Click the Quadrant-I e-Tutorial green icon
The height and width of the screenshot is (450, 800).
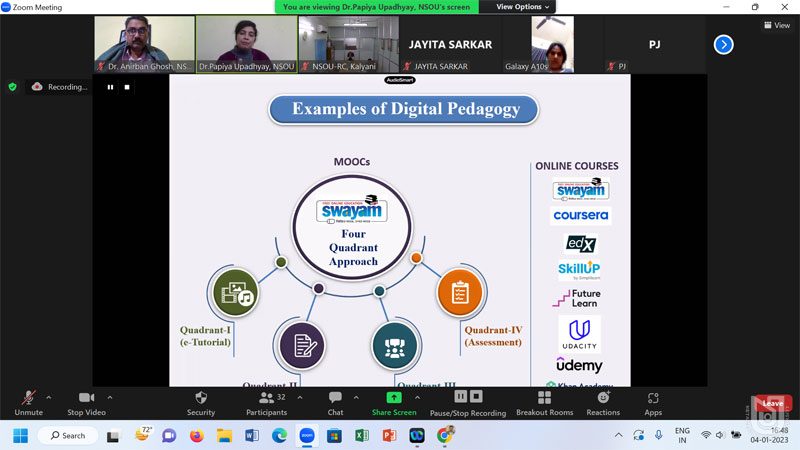[235, 293]
